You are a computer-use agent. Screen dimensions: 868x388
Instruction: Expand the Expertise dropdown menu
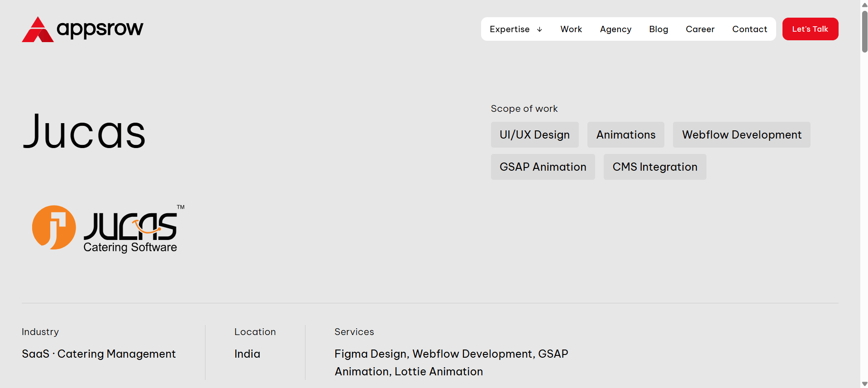point(516,29)
